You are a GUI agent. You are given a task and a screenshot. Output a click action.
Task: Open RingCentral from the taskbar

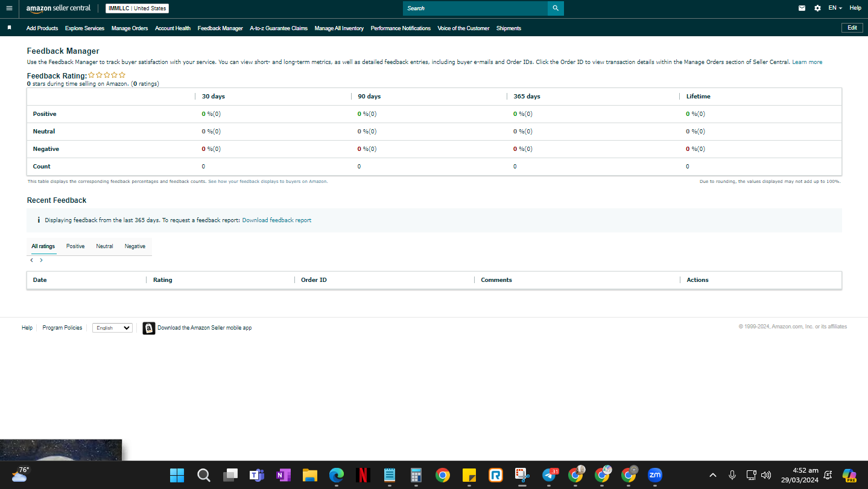pos(496,475)
